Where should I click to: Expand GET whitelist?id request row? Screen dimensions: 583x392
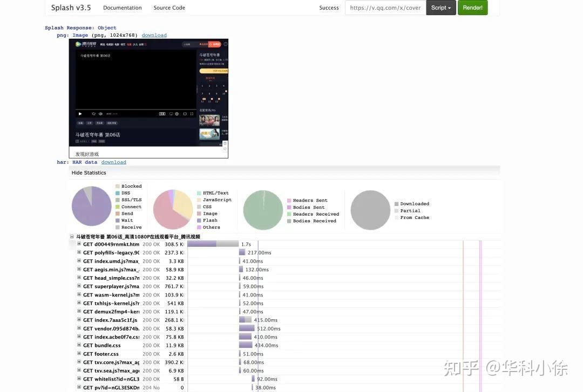(x=79, y=379)
